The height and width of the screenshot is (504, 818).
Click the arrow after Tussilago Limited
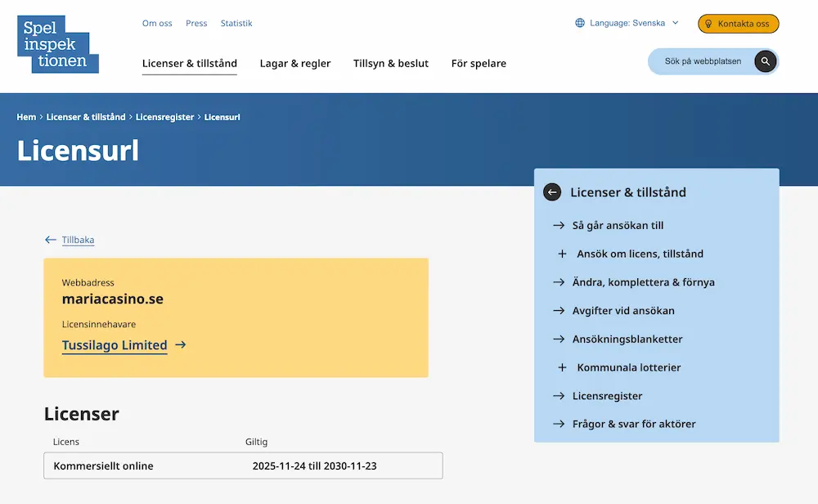181,345
